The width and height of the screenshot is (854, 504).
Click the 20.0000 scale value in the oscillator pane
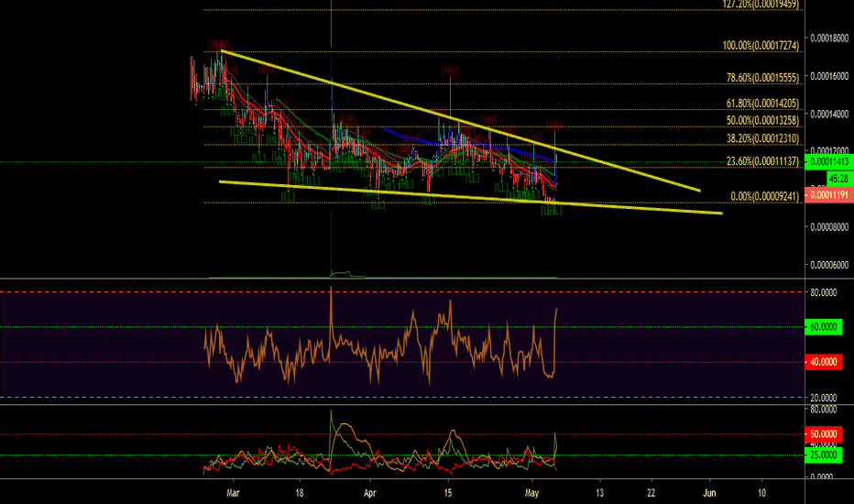tap(823, 397)
